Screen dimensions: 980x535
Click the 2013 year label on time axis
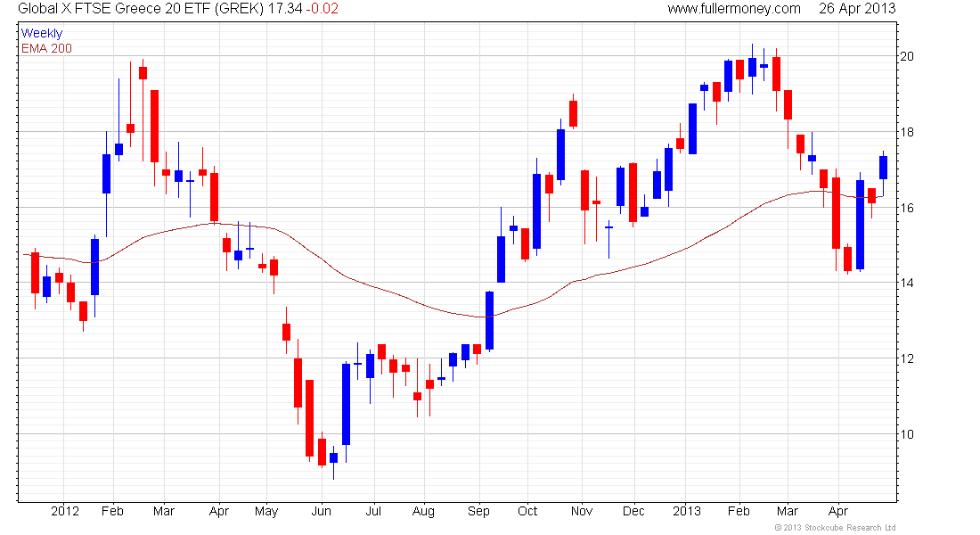click(x=687, y=511)
